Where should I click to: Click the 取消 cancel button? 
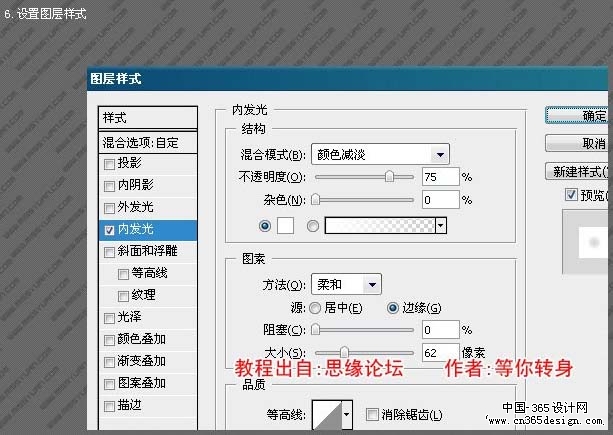pyautogui.click(x=577, y=143)
